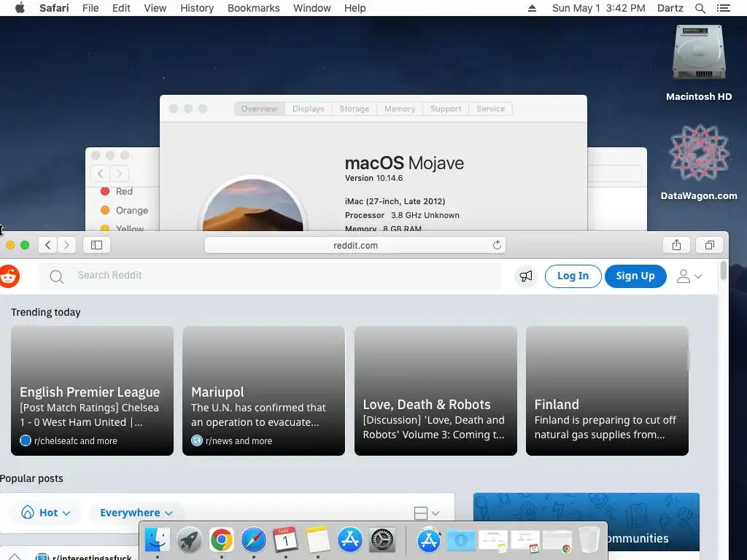
Task: Click the Log In button
Action: (x=573, y=276)
